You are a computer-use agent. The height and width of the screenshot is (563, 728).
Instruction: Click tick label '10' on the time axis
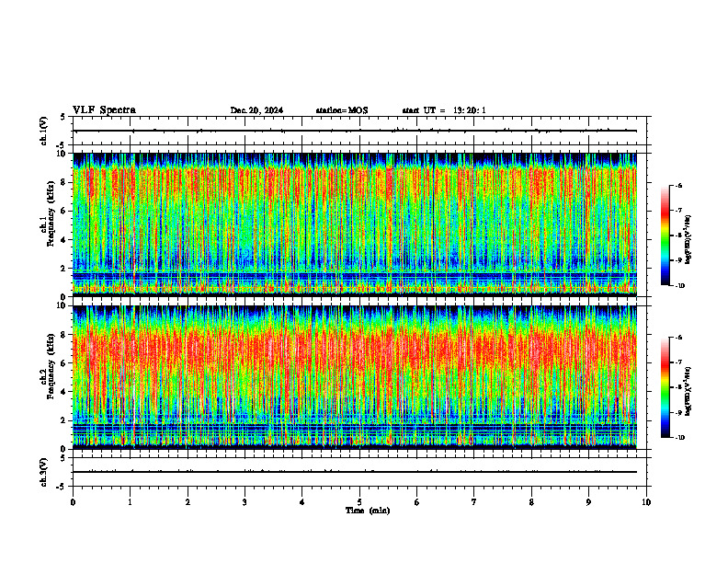pyautogui.click(x=646, y=502)
